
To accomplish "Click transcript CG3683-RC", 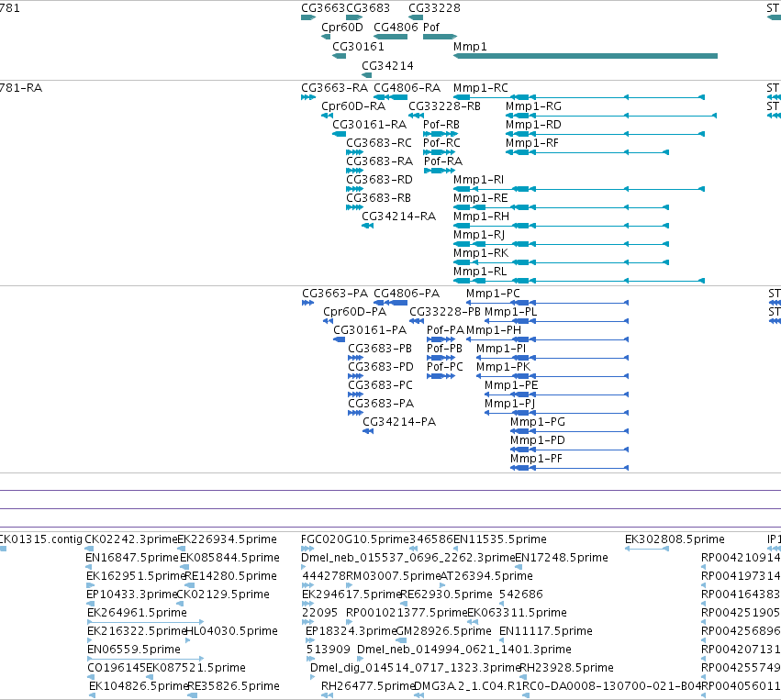I will coord(354,152).
